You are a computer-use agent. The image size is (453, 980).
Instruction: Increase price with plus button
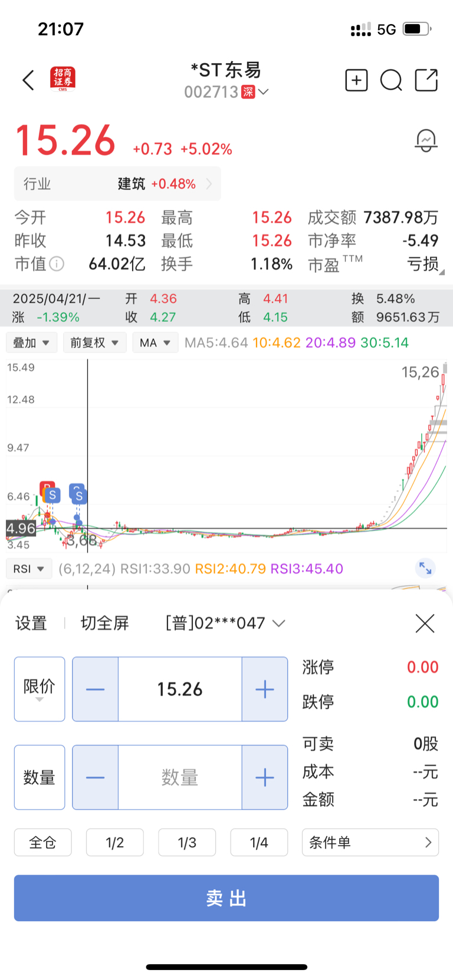[265, 689]
